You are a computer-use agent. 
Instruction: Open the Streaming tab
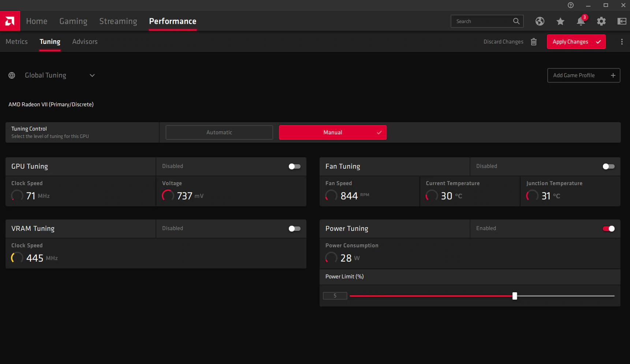[118, 21]
